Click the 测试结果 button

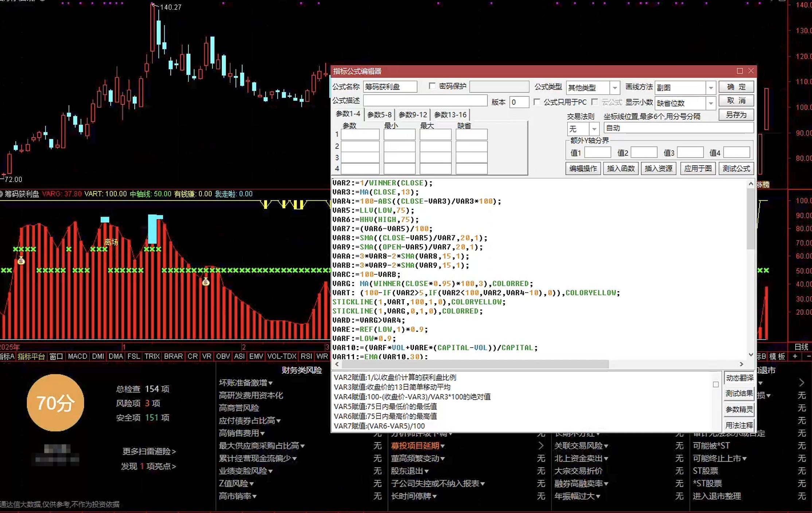(x=739, y=393)
